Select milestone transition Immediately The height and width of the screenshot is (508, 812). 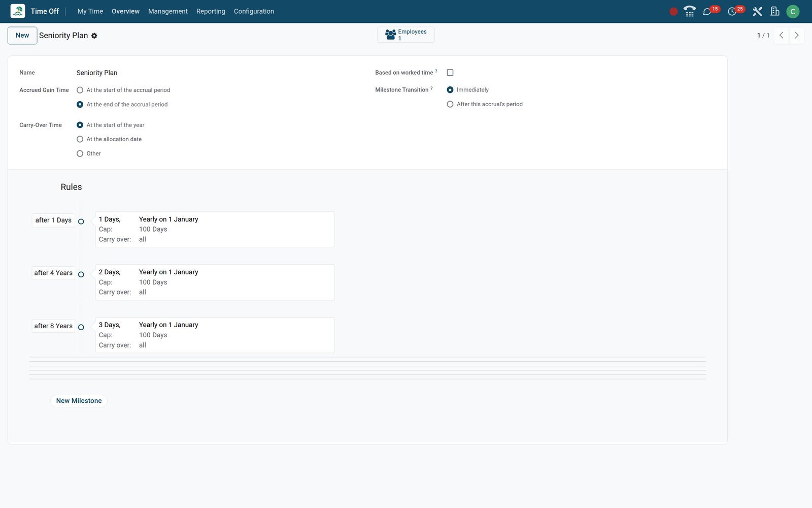point(450,90)
